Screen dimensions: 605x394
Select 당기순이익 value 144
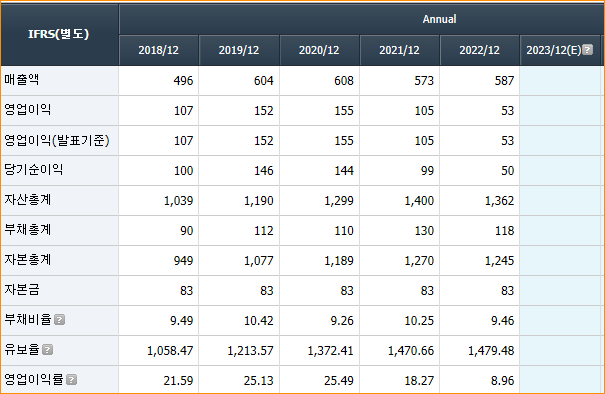(344, 171)
